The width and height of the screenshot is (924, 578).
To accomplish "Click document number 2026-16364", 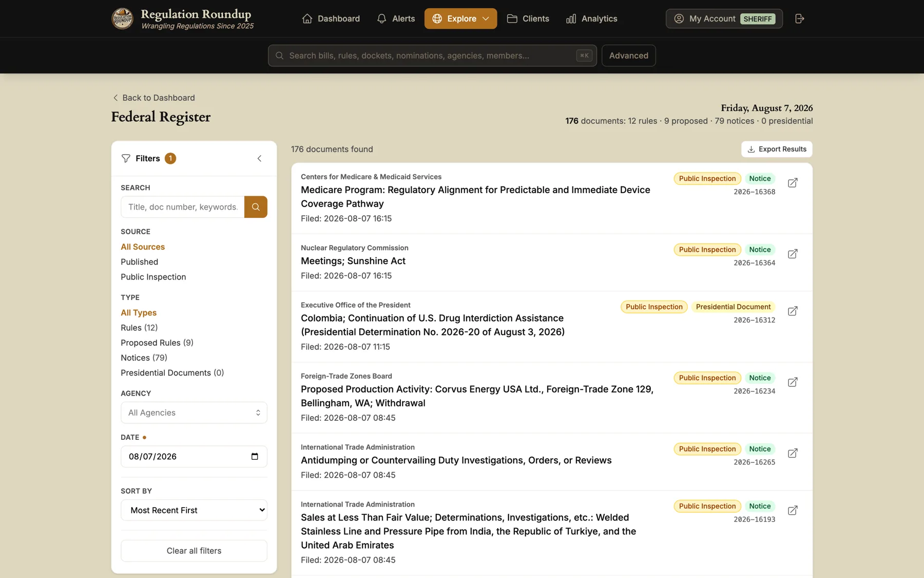I will (x=754, y=263).
